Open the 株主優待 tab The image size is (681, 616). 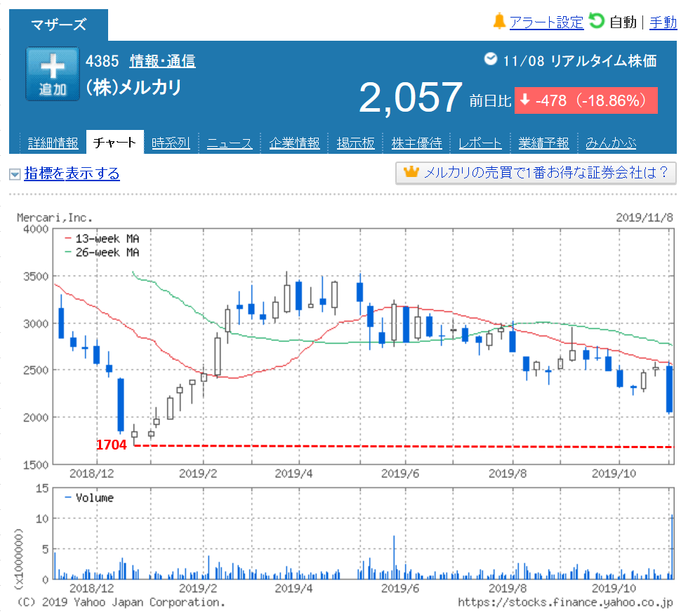coord(416,143)
